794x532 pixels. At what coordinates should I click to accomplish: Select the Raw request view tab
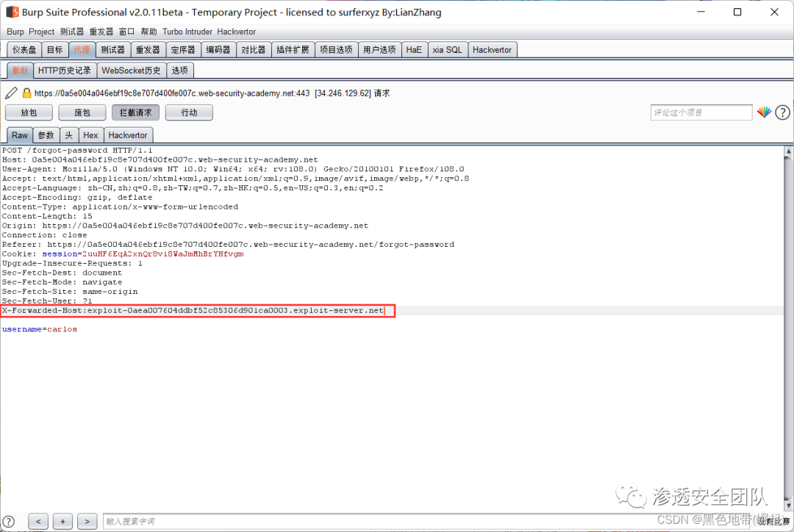(x=20, y=135)
